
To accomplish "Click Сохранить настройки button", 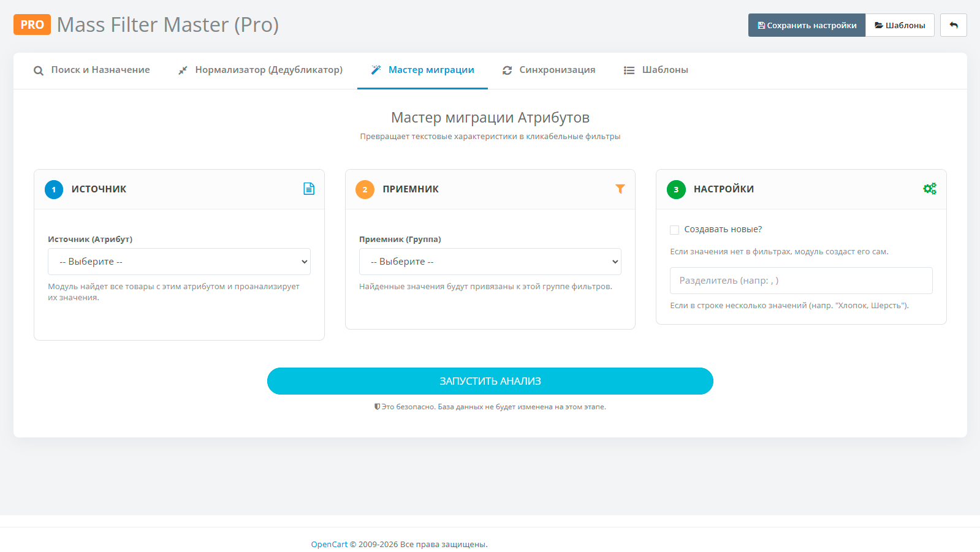I will (x=807, y=25).
